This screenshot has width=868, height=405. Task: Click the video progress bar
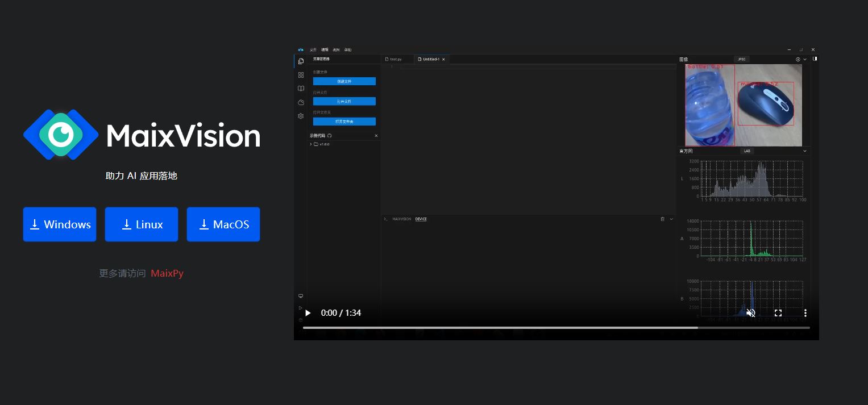click(556, 328)
